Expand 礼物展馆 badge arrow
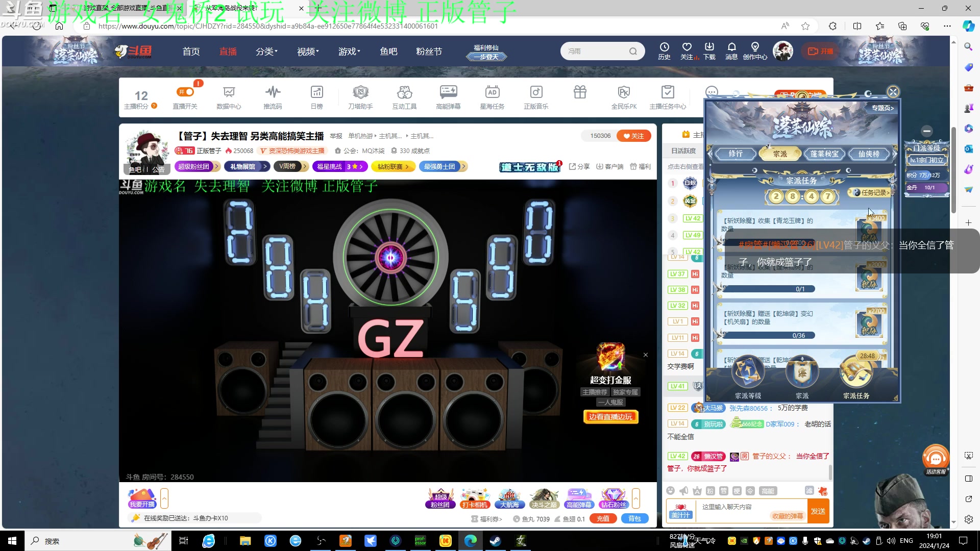Screen dimensions: 980x551 coord(265,166)
